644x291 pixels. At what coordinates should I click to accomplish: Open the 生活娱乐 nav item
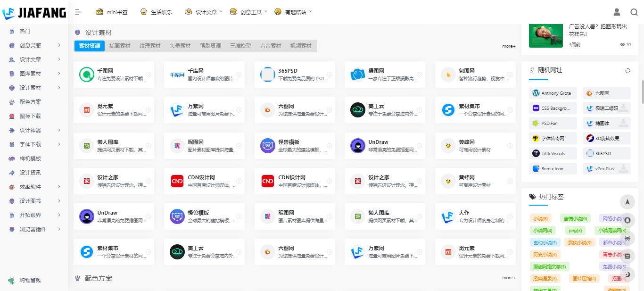[x=156, y=12]
